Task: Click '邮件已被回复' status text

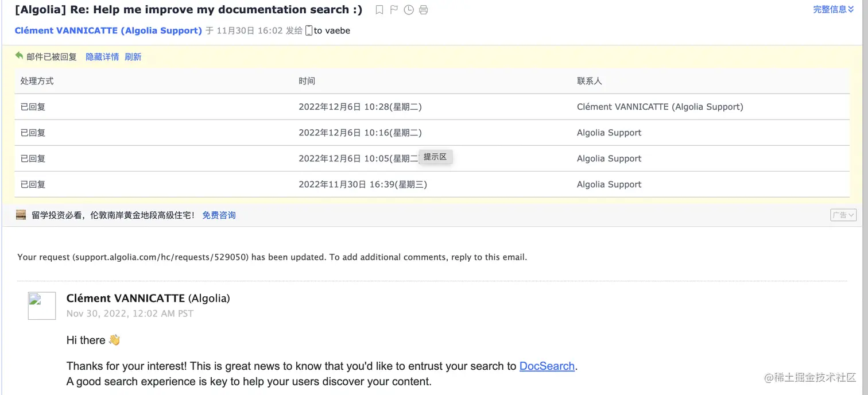Action: tap(52, 57)
